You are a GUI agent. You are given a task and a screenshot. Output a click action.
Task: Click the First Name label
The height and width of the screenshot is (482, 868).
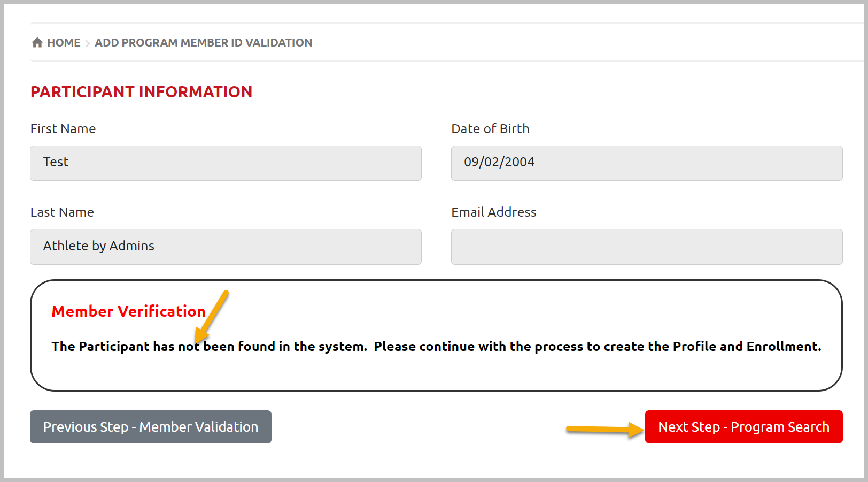click(63, 129)
